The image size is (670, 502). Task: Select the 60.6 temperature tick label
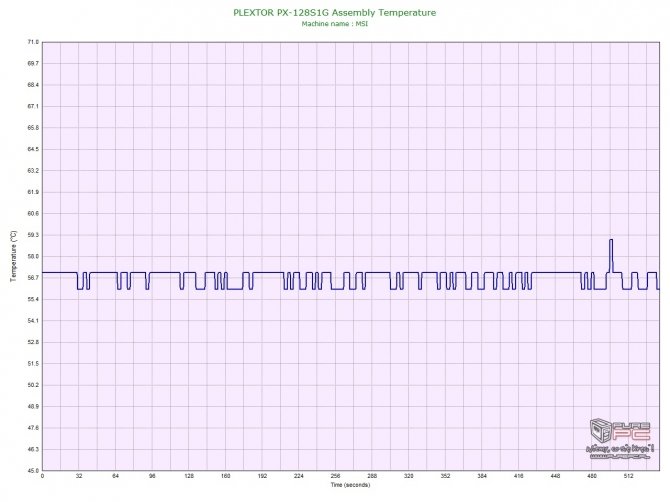[33, 213]
